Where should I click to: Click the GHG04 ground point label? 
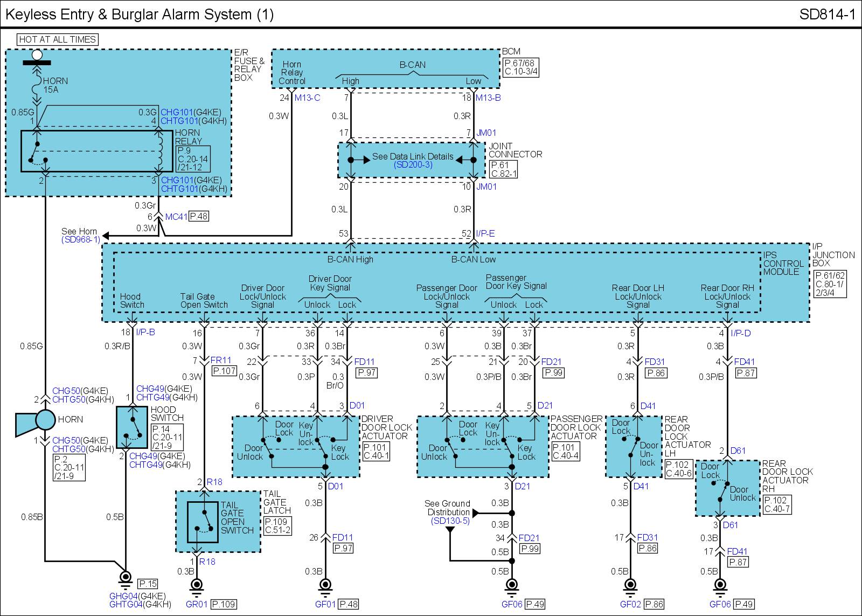click(124, 597)
